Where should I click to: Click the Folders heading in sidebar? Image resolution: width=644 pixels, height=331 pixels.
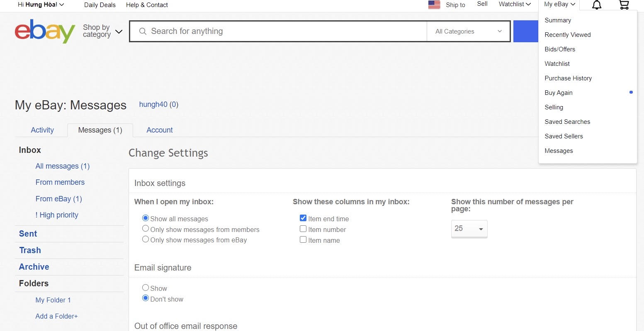click(x=34, y=283)
